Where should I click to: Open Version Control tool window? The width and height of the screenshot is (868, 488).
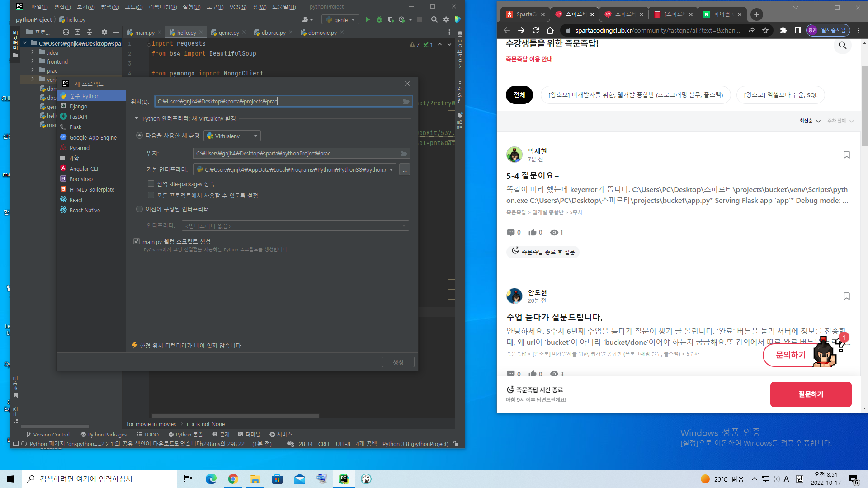pyautogui.click(x=47, y=435)
